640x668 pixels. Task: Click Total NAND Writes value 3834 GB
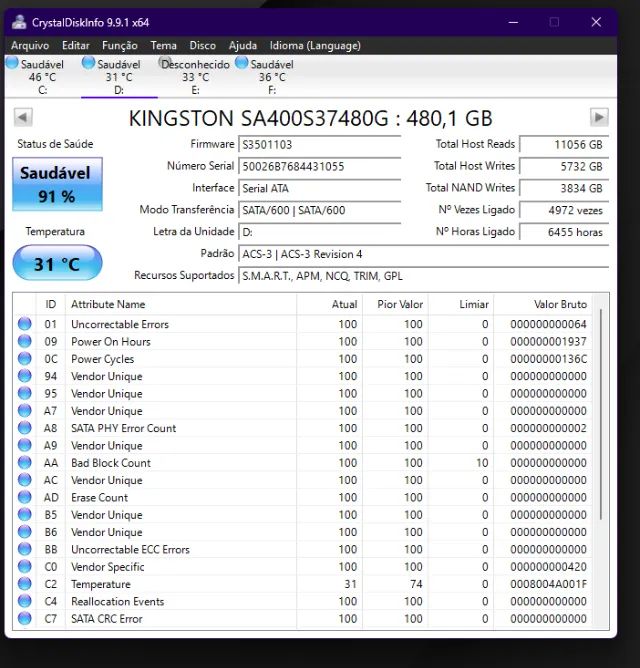click(x=564, y=188)
